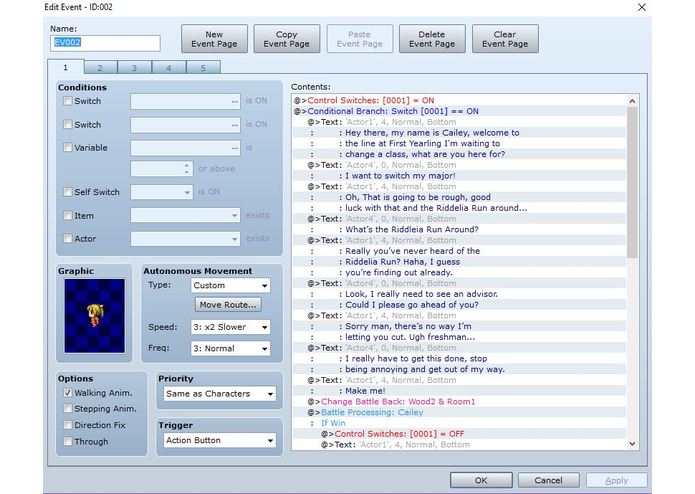The height and width of the screenshot is (494, 695).
Task: Click the Copy Event Page button
Action: coord(286,39)
